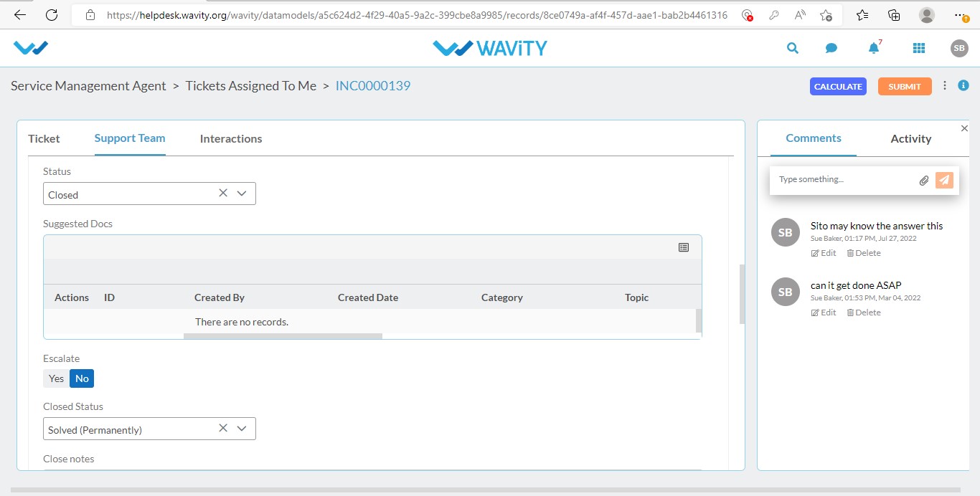
Task: Click the center WAVITY logo
Action: click(490, 48)
